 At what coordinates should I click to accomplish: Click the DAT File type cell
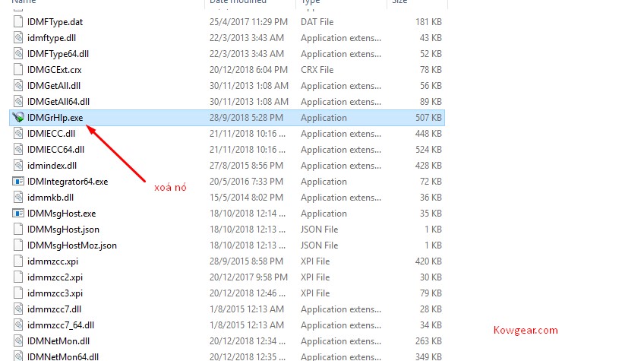click(317, 22)
